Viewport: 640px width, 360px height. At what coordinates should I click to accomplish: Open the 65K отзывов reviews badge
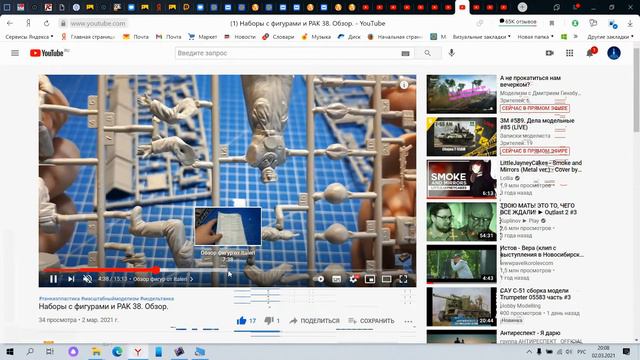tap(518, 22)
